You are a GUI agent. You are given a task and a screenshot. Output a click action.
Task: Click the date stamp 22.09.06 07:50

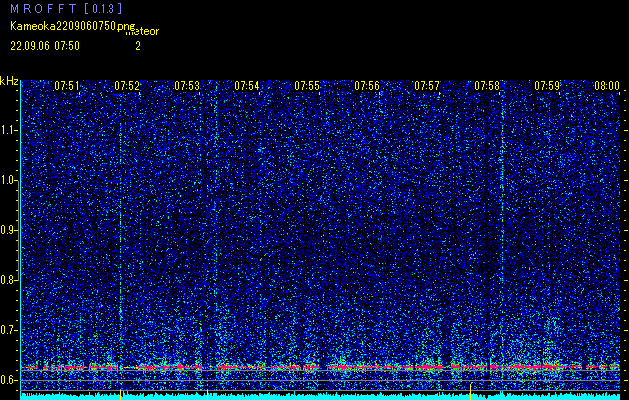[45, 46]
